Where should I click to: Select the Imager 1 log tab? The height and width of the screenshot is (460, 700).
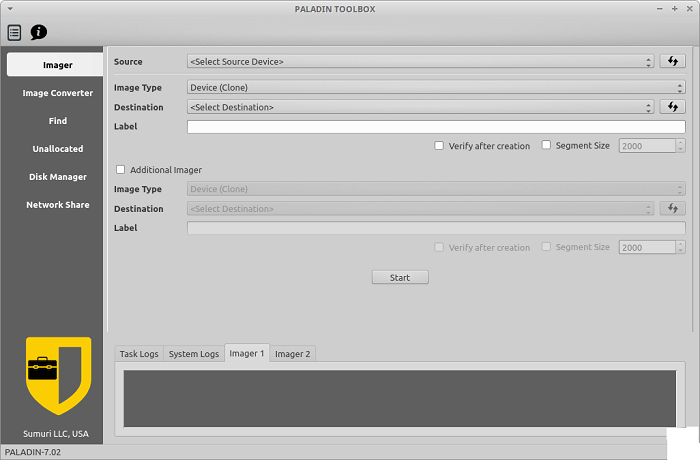point(247,353)
